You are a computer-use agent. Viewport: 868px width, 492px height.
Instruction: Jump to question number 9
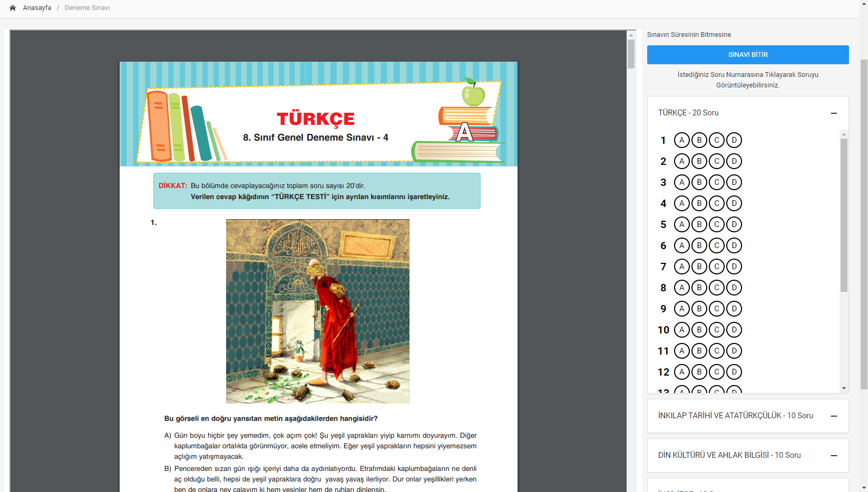tap(663, 309)
